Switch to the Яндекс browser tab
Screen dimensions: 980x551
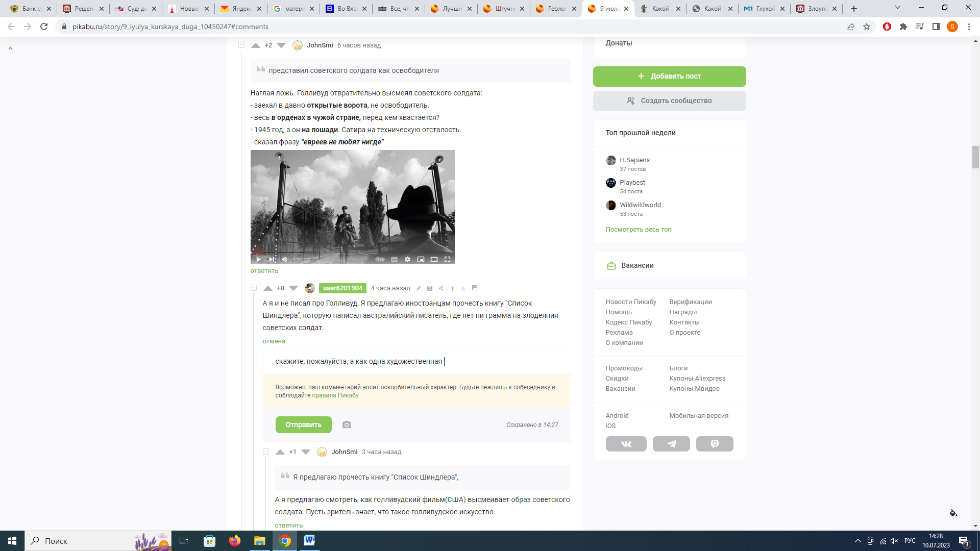tap(241, 9)
